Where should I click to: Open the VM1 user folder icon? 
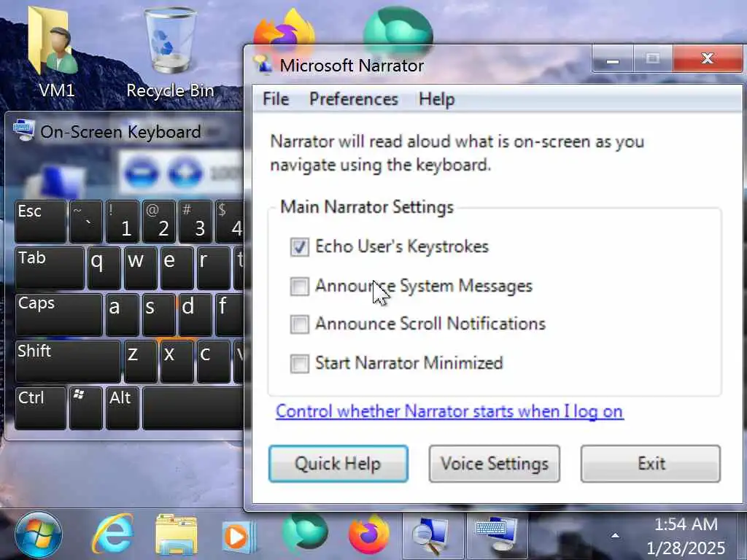coord(55,52)
